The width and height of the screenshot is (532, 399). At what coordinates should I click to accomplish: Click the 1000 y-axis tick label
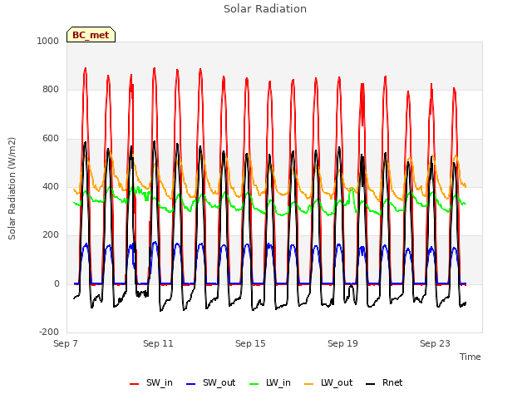(x=48, y=41)
